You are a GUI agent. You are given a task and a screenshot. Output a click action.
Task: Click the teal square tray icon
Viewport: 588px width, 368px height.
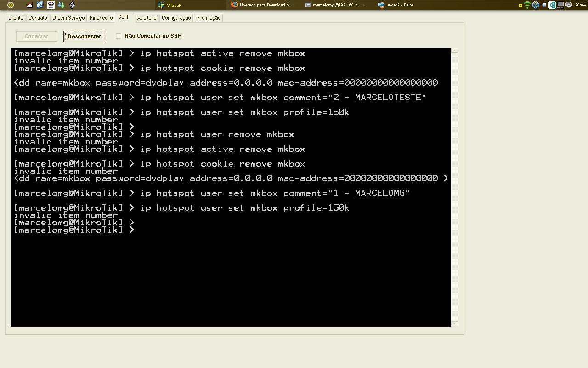(x=552, y=5)
